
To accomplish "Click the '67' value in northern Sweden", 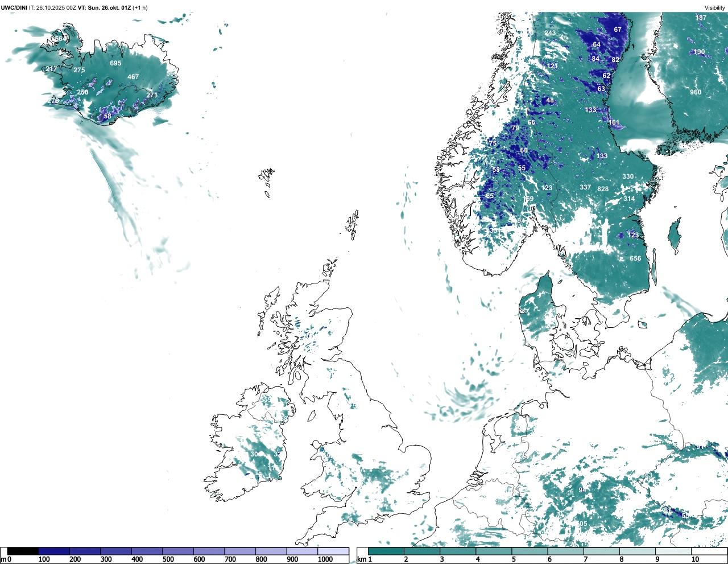I will pos(618,30).
